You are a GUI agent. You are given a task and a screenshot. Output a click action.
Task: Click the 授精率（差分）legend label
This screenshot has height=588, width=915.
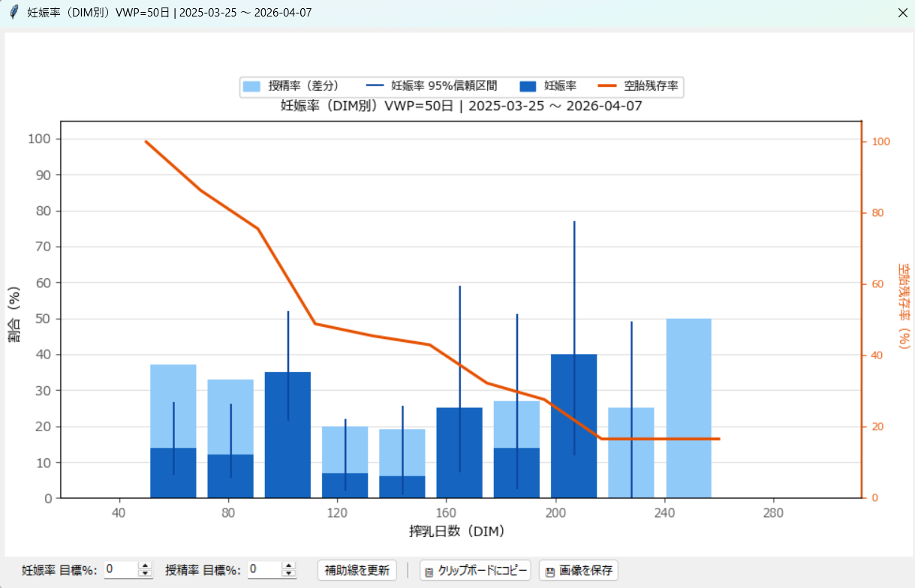point(304,86)
